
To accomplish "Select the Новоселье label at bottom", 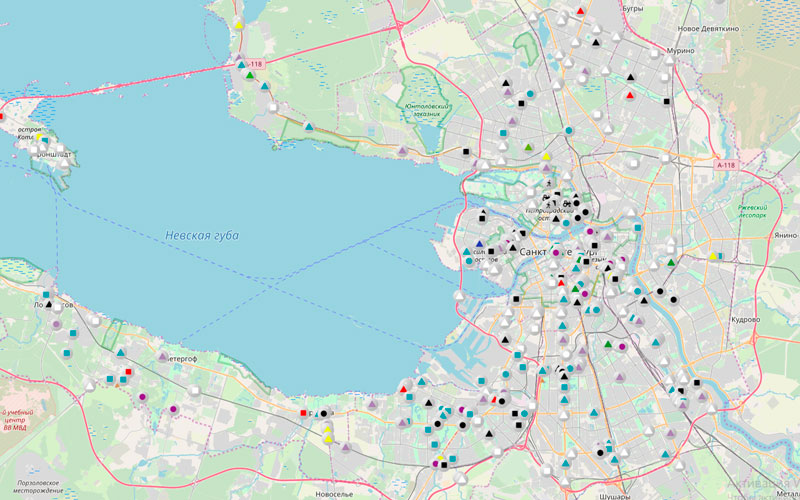I will (x=333, y=493).
